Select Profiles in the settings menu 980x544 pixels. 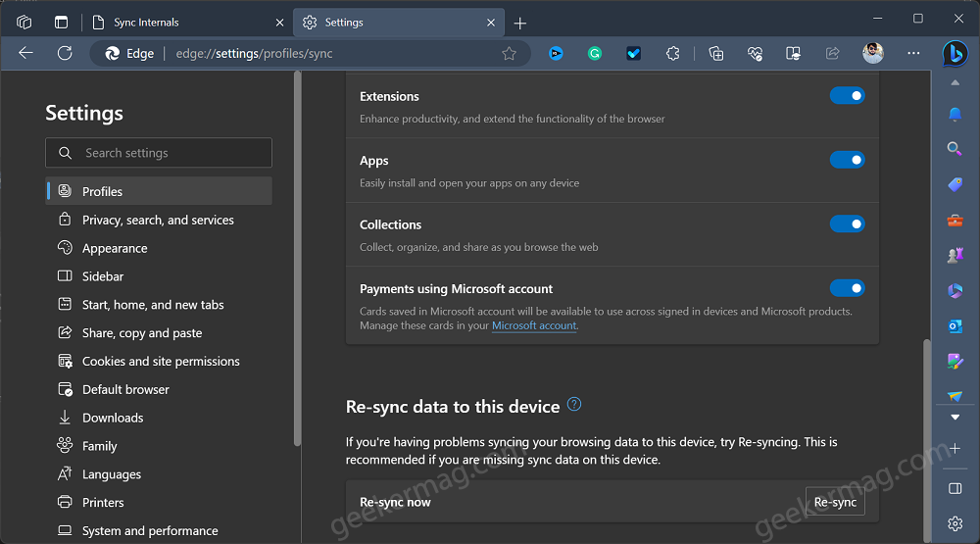(159, 191)
